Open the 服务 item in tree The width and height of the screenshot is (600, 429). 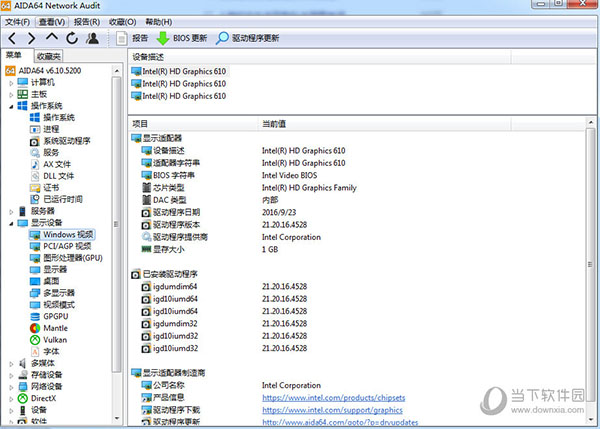(x=45, y=153)
